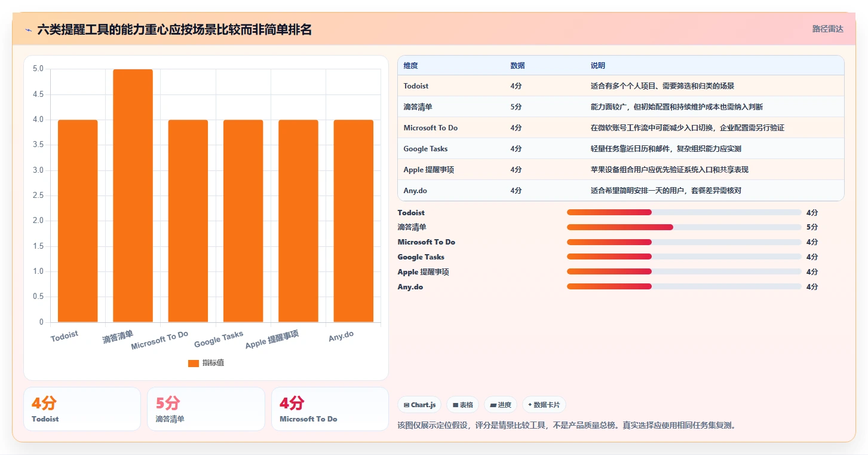Select Google Tasks table row name
868x455 pixels.
tap(425, 149)
